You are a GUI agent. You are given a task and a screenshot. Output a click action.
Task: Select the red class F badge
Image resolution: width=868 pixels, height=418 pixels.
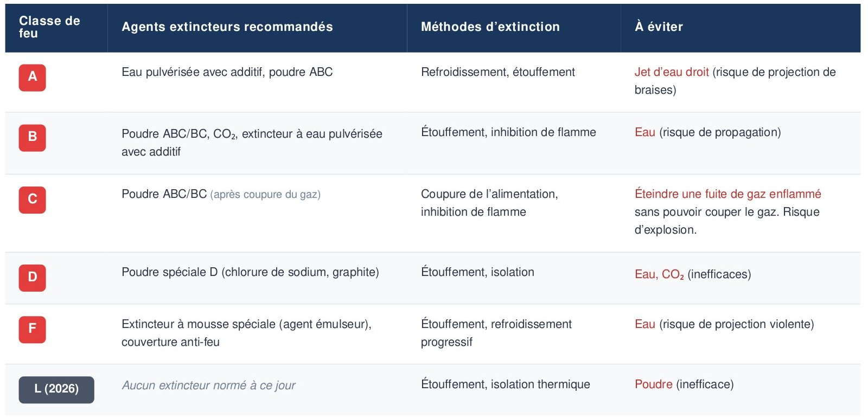coord(32,330)
